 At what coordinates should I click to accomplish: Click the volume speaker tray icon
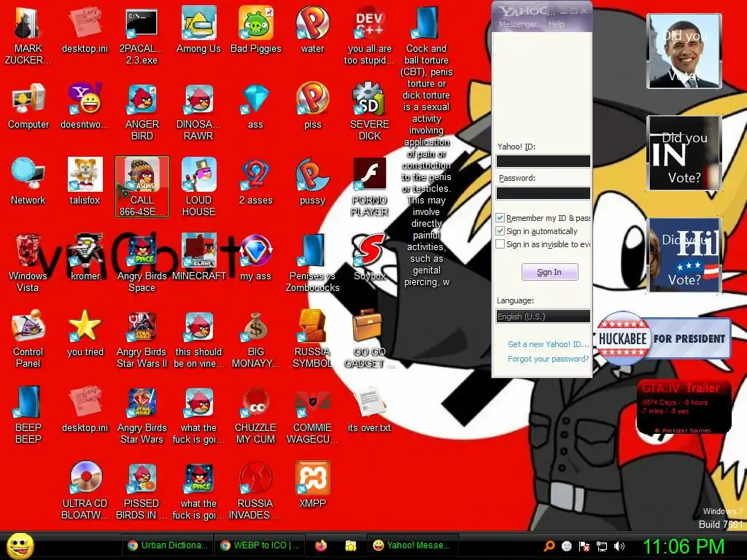coord(619,546)
